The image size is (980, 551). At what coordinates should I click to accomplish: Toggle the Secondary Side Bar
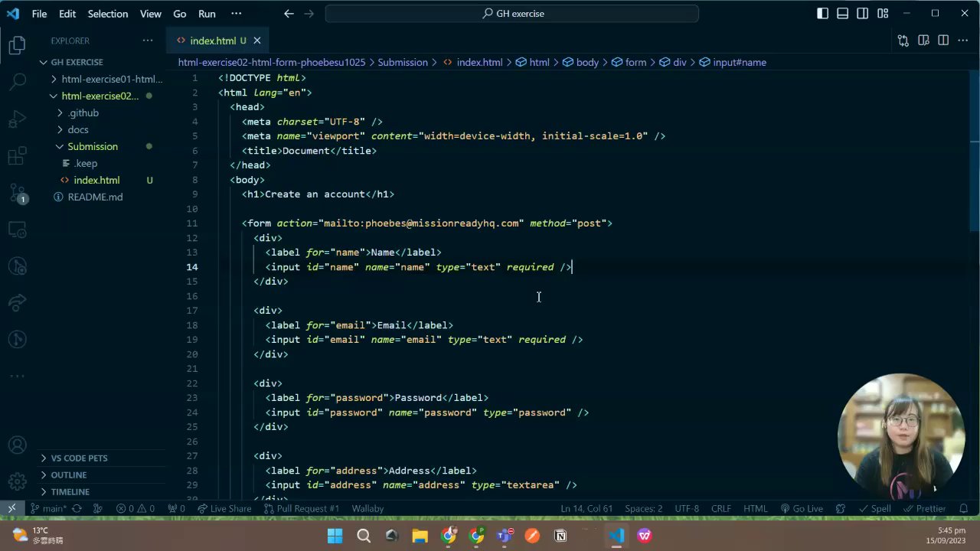(862, 13)
